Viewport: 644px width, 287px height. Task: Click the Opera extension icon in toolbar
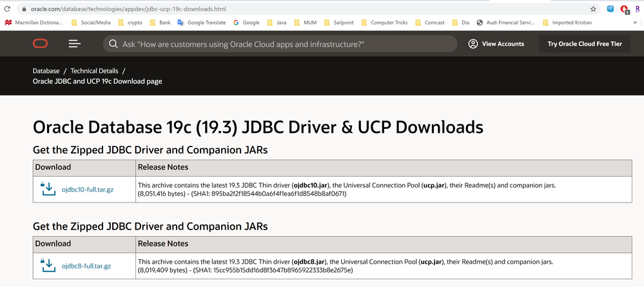click(624, 9)
